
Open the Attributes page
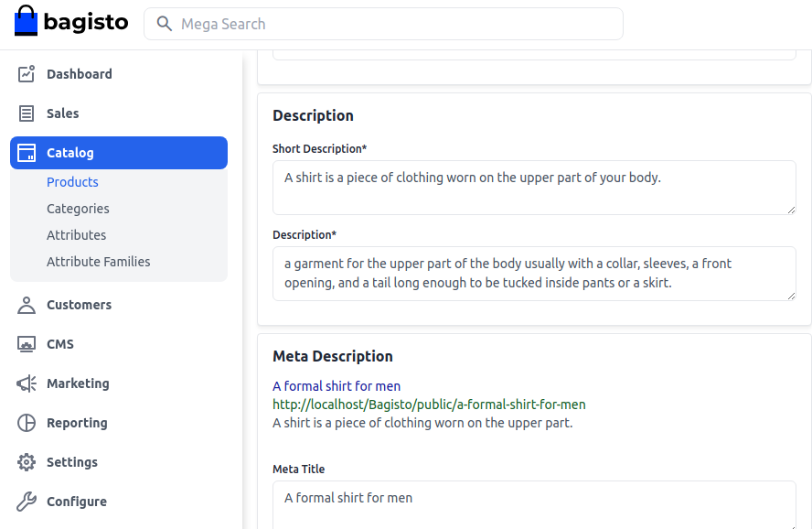76,235
